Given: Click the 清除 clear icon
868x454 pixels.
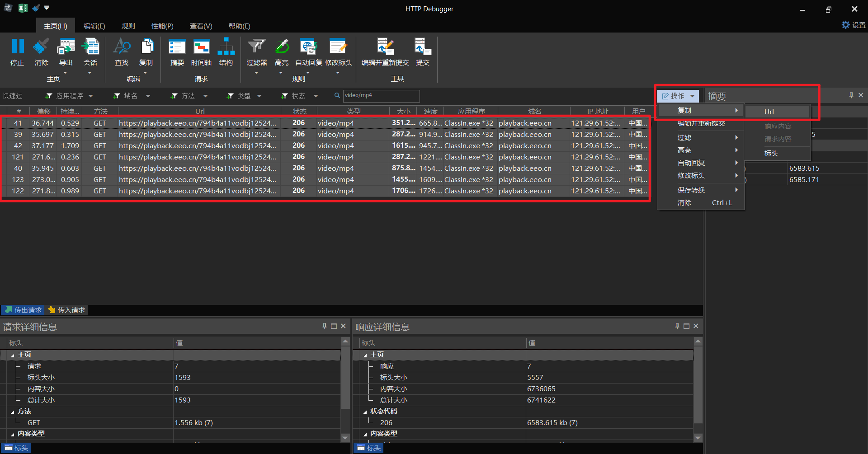Looking at the screenshot, I should [41, 47].
